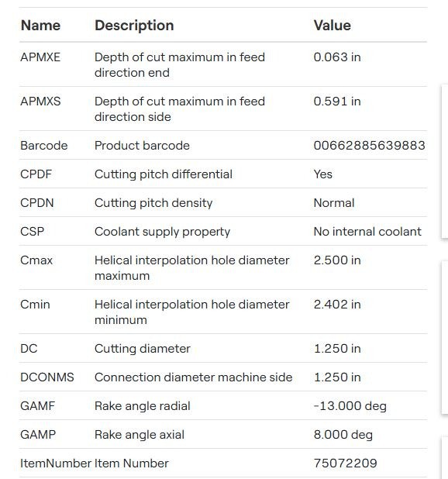Click the Rake angle radial description

[x=143, y=405]
